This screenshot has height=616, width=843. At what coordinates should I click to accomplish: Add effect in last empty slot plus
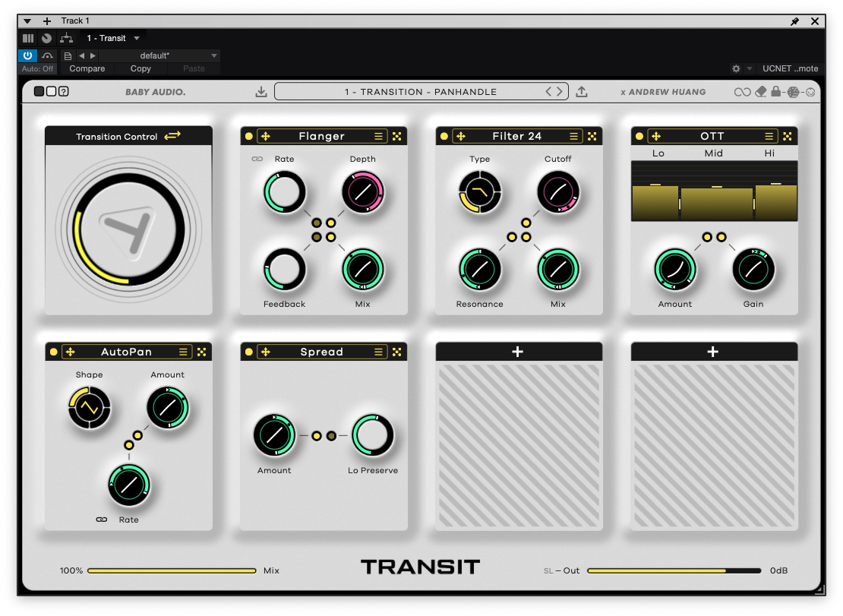pyautogui.click(x=713, y=352)
